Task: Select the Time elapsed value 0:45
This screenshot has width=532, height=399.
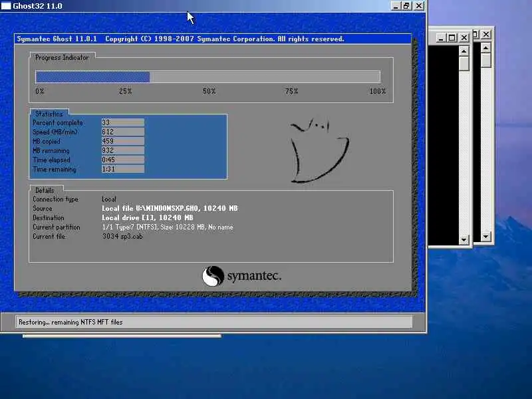Action: pyautogui.click(x=123, y=160)
